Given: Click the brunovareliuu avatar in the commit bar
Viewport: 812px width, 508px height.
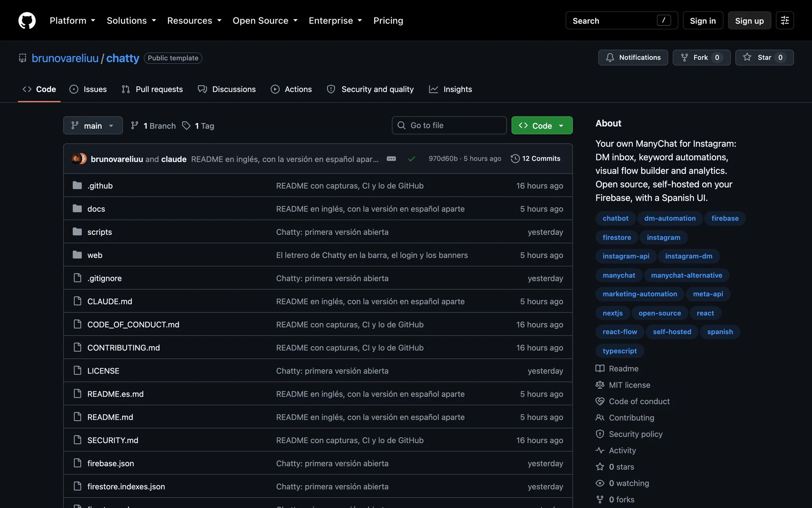Looking at the screenshot, I should click(76, 158).
